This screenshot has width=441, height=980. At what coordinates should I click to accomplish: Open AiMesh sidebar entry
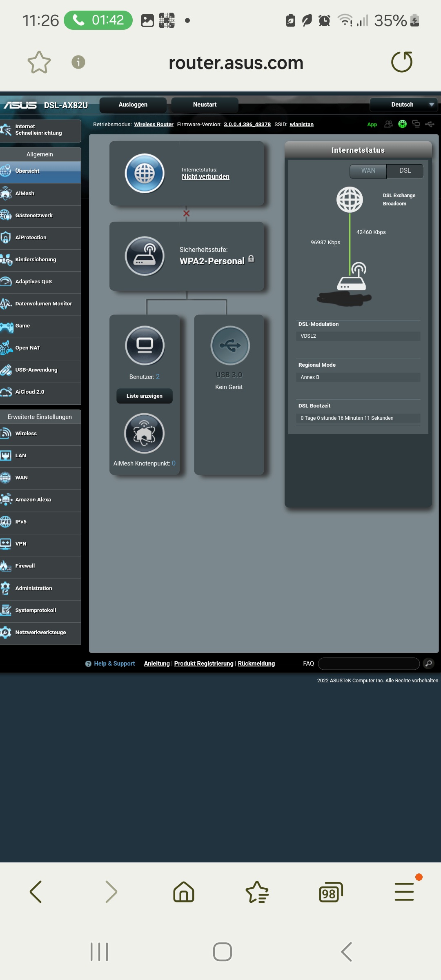tap(40, 194)
